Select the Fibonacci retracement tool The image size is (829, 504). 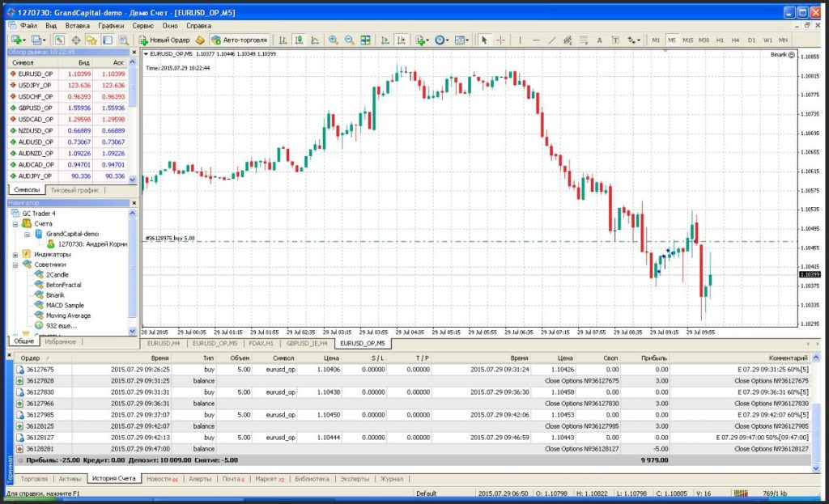(x=584, y=40)
